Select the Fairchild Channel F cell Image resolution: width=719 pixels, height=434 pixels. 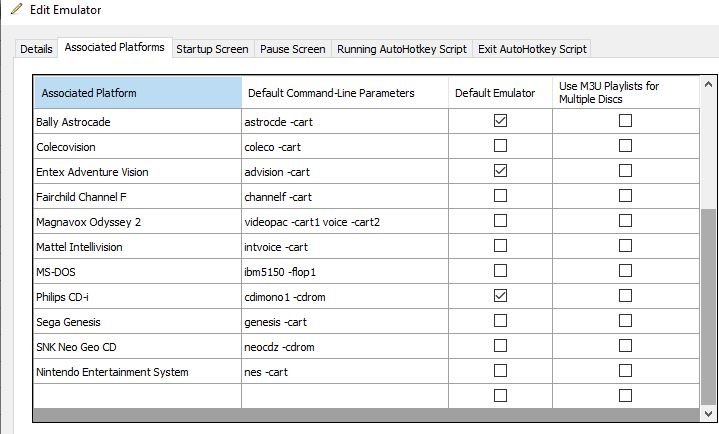click(138, 197)
